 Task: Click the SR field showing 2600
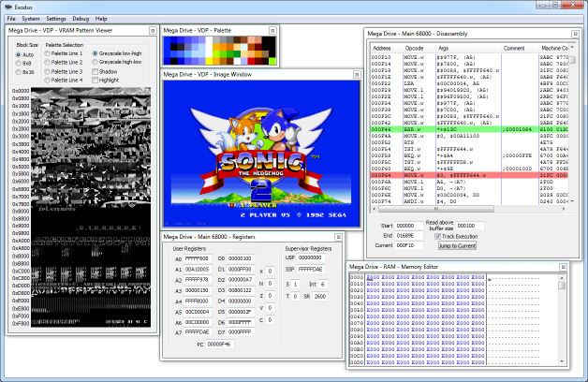click(x=320, y=297)
